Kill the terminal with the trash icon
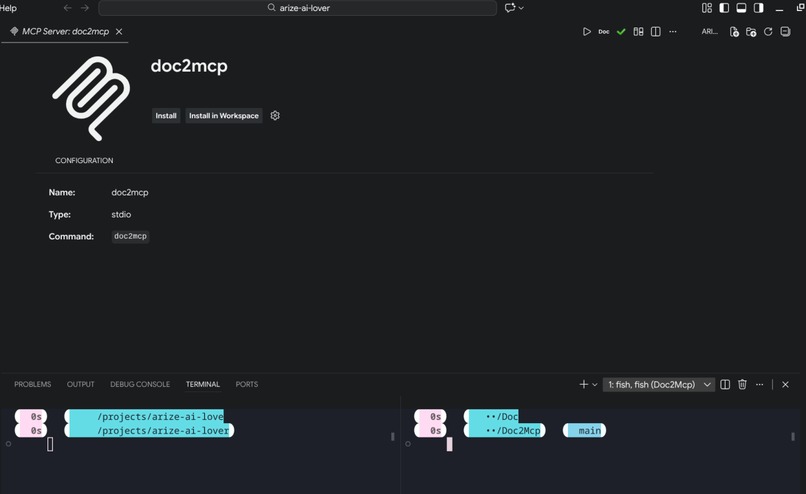The image size is (806, 494). pos(742,385)
